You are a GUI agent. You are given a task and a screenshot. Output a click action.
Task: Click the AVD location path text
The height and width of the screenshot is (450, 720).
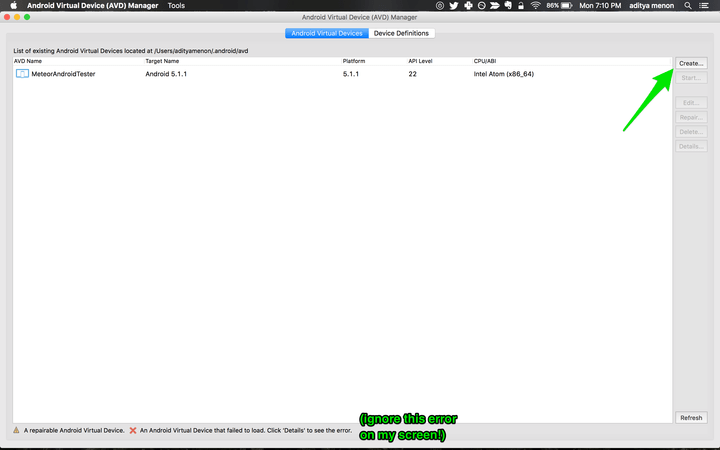pyautogui.click(x=201, y=51)
